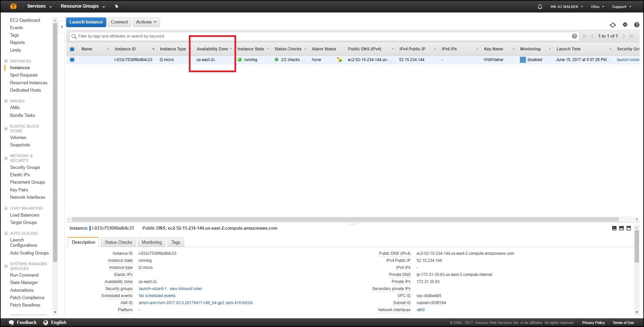The height and width of the screenshot is (327, 644).
Task: Open search filter help icon
Action: (575, 36)
